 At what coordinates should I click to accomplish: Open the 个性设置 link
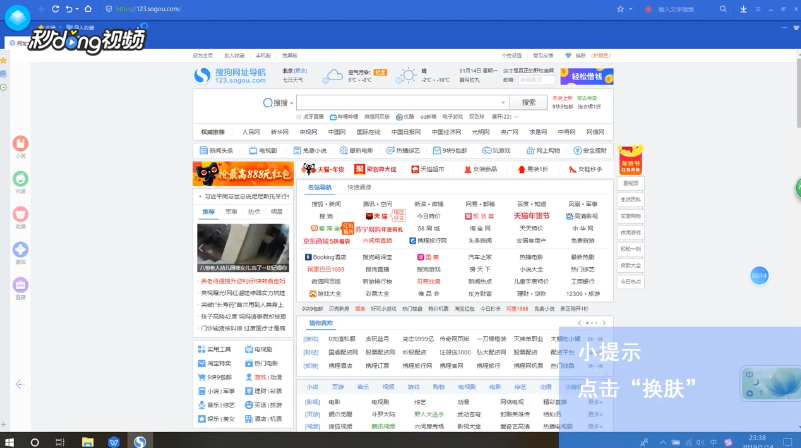click(x=511, y=56)
